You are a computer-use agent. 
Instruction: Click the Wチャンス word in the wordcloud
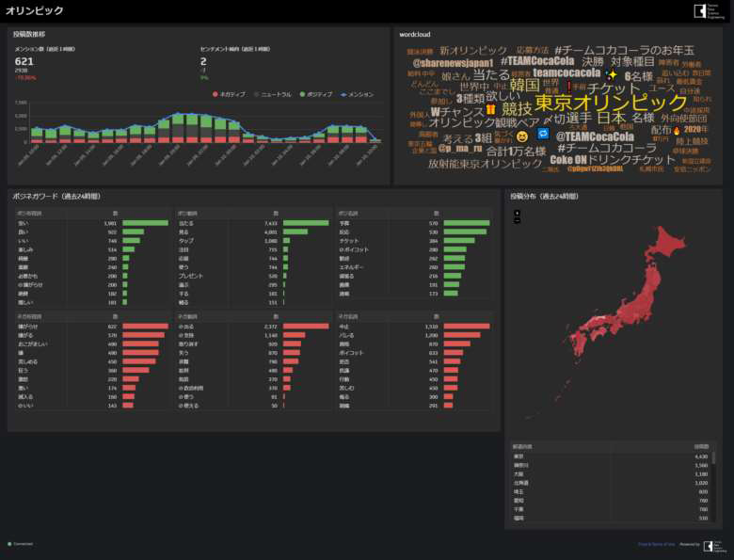[457, 112]
